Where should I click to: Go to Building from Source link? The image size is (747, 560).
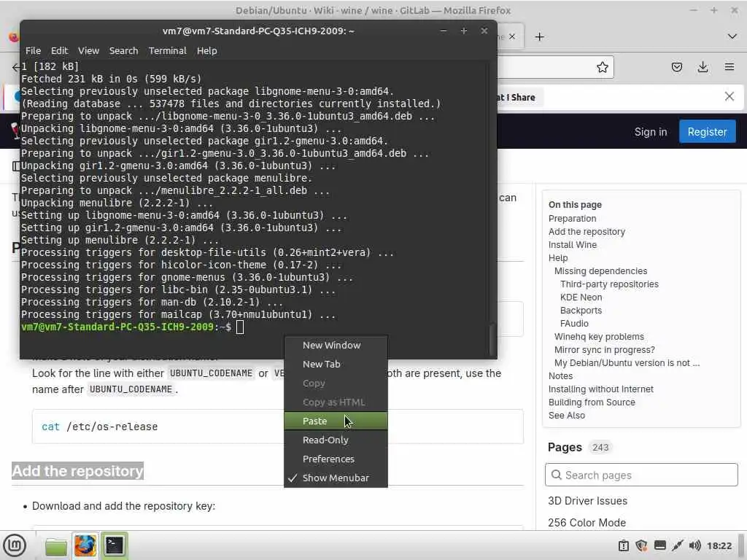coord(591,402)
